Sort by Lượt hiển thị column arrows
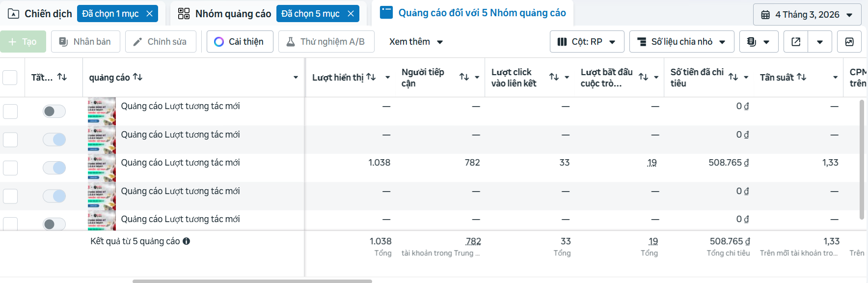 pos(371,77)
